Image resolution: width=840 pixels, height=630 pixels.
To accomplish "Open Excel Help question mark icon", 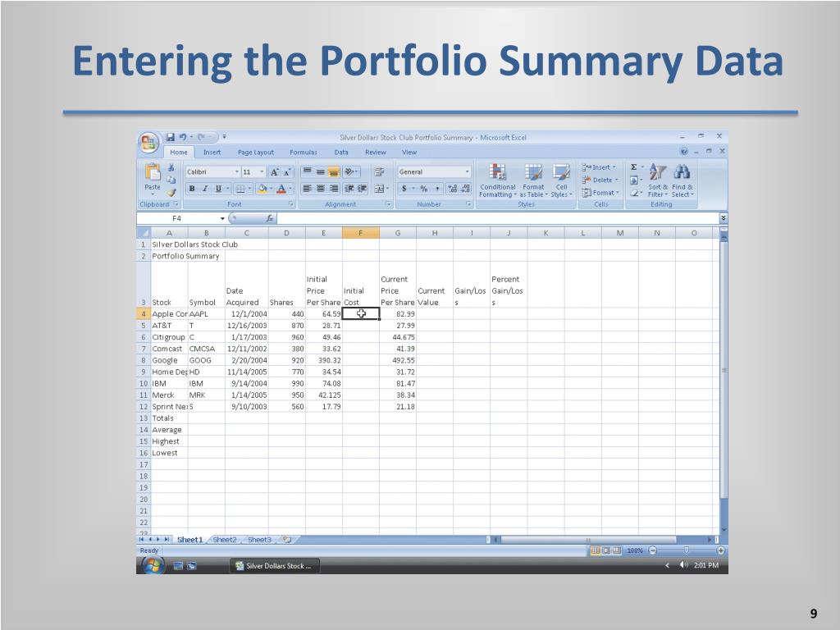I will 684,152.
